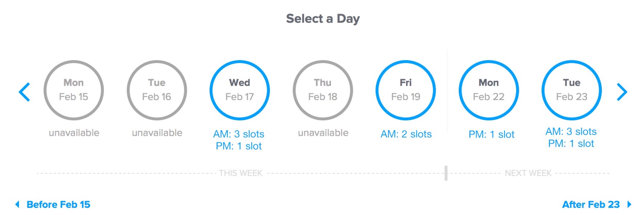Click triangle arrow right of After Feb 23
644x215 pixels.
[630, 204]
